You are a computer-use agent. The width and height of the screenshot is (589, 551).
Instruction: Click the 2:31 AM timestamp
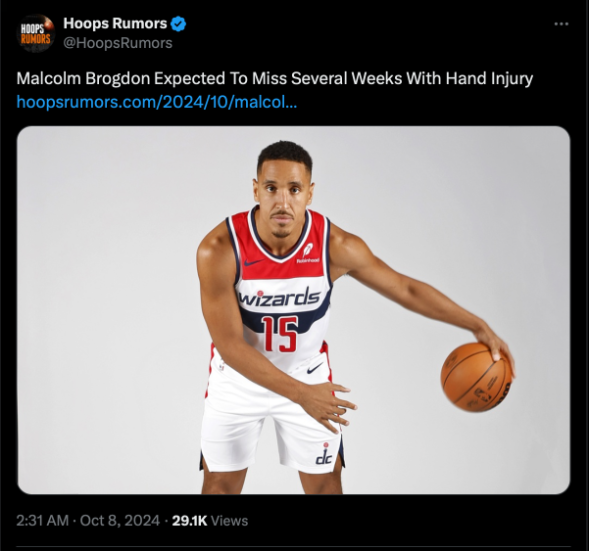coord(42,521)
